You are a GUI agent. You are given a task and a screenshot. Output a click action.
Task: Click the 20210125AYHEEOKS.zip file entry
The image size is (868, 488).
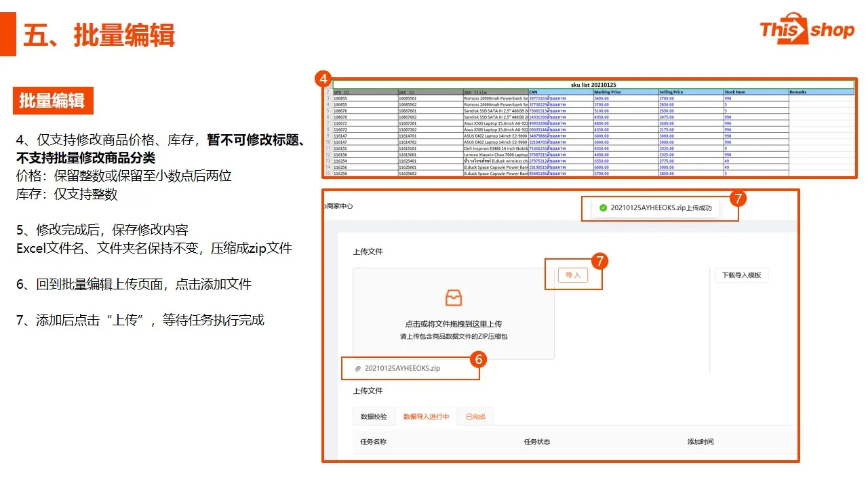(403, 369)
